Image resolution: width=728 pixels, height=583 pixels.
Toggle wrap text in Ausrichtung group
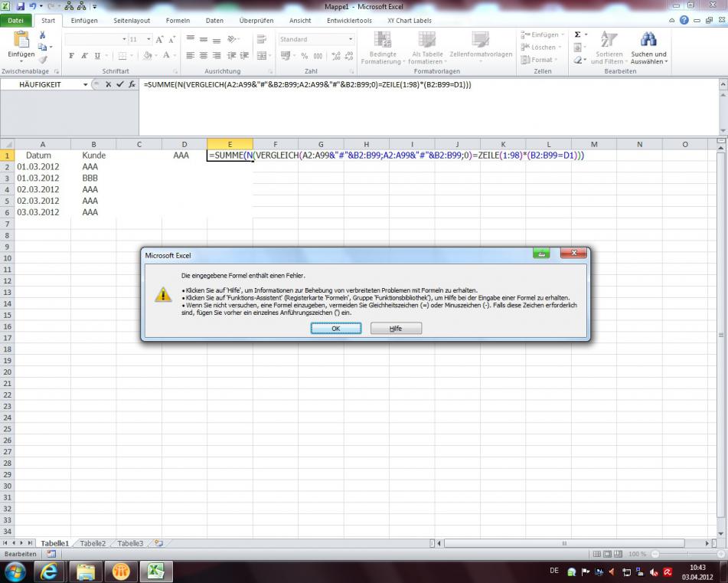tap(261, 40)
